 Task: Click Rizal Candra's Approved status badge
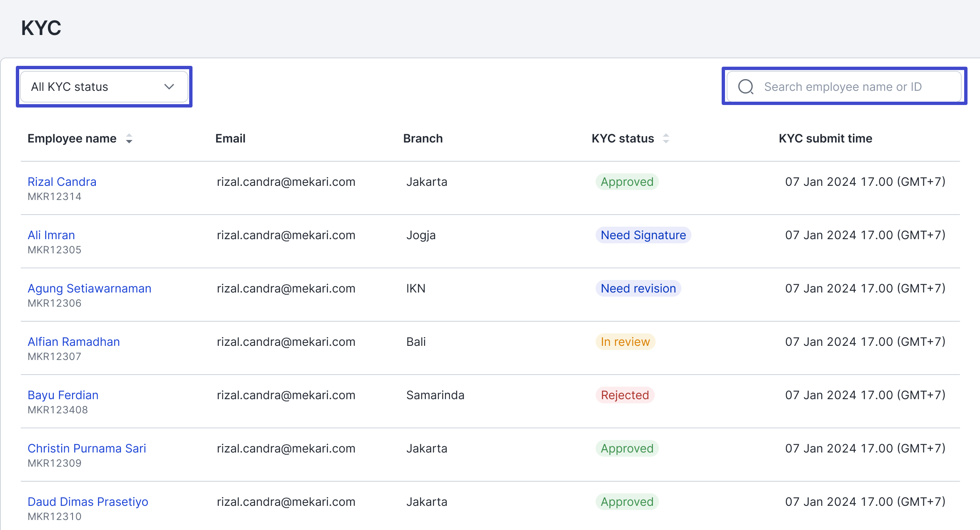627,182
